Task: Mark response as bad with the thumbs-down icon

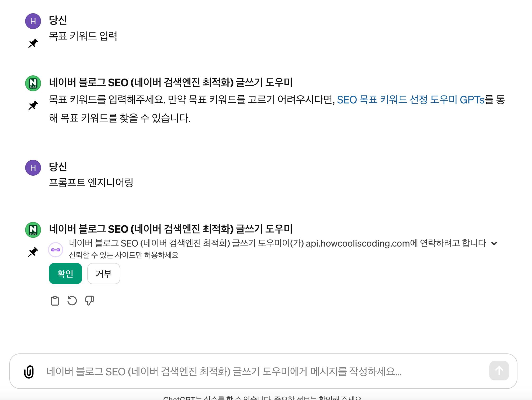Action: 89,301
